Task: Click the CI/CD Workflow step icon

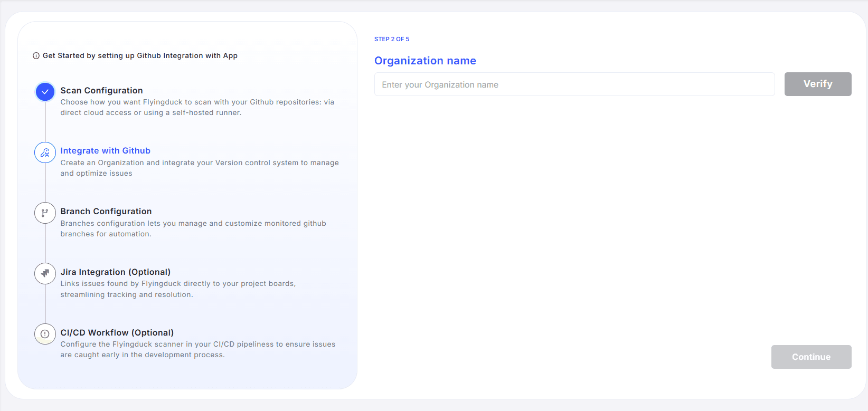Action: 45,334
